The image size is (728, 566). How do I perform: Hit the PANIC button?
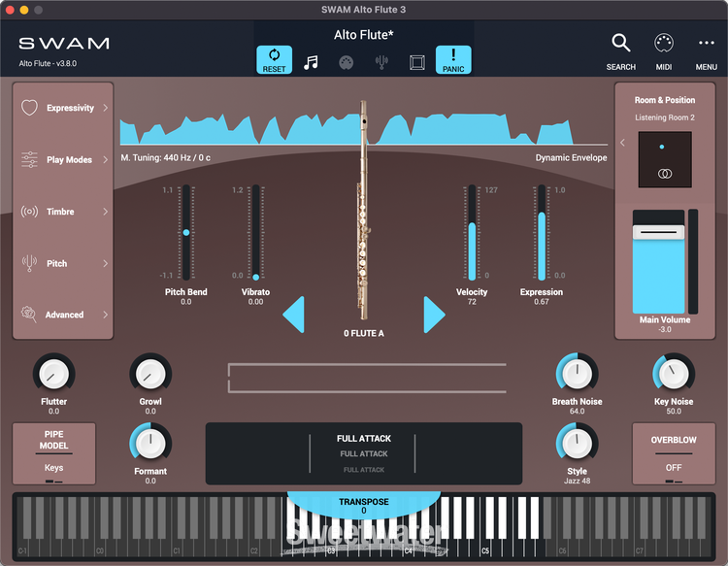click(x=453, y=60)
